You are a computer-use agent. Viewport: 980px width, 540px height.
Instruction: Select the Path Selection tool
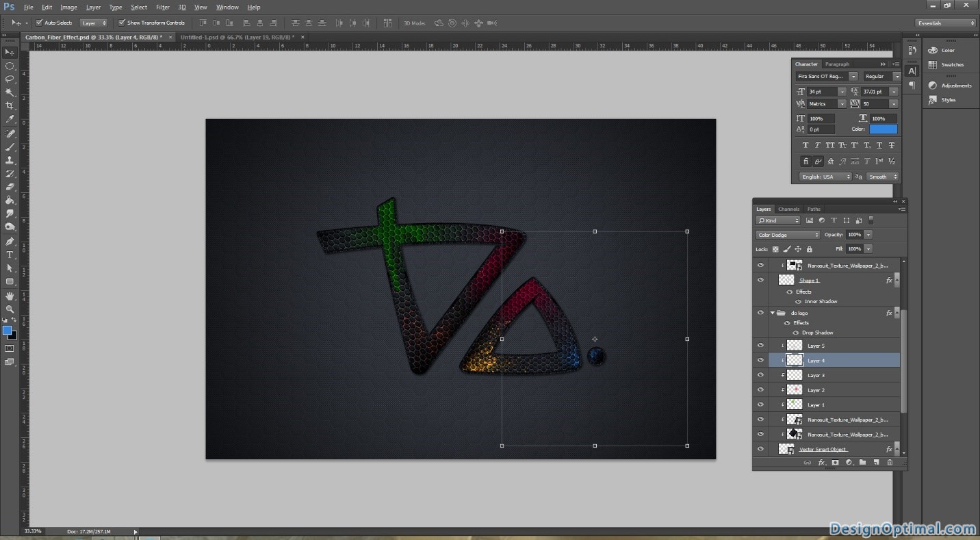click(10, 268)
